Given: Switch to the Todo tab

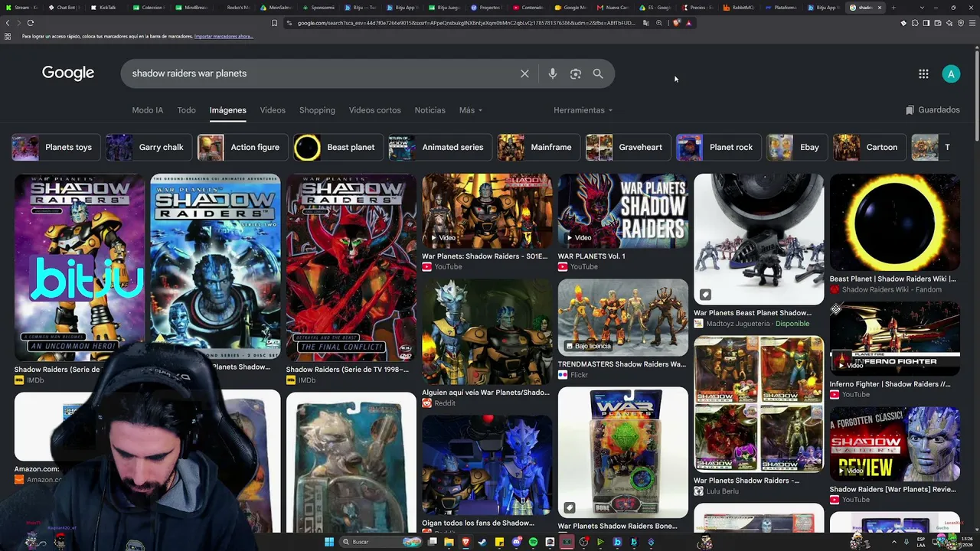Looking at the screenshot, I should pyautogui.click(x=186, y=110).
